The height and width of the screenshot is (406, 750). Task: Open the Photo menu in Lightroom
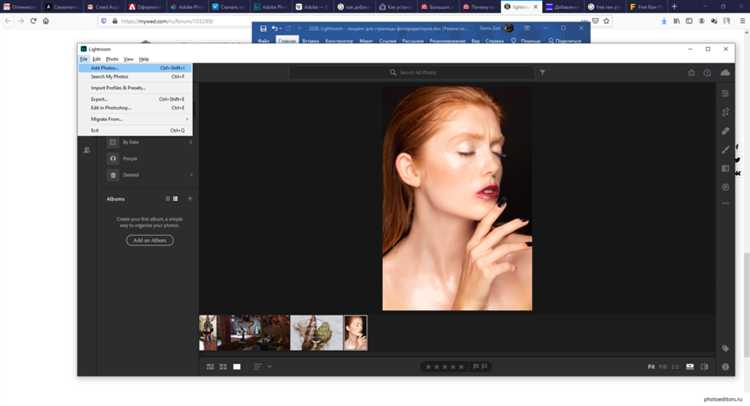[112, 59]
